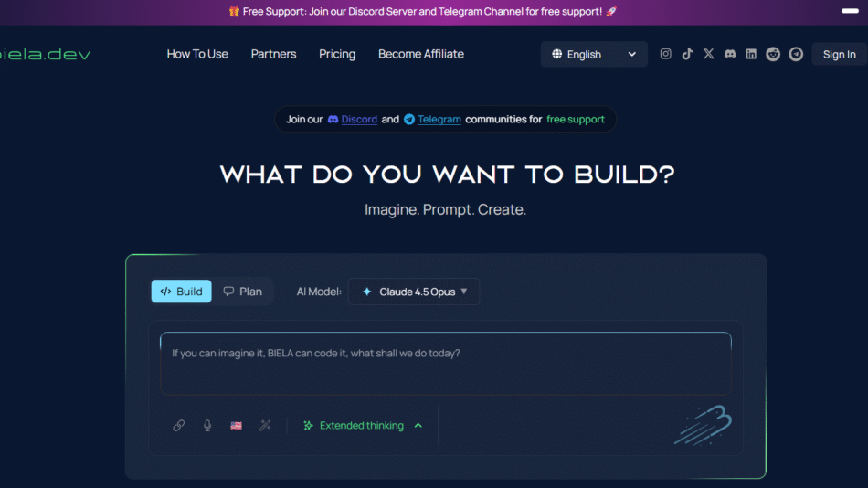Follow the Discord community link
Image resolution: width=868 pixels, height=488 pixels.
pyautogui.click(x=358, y=120)
